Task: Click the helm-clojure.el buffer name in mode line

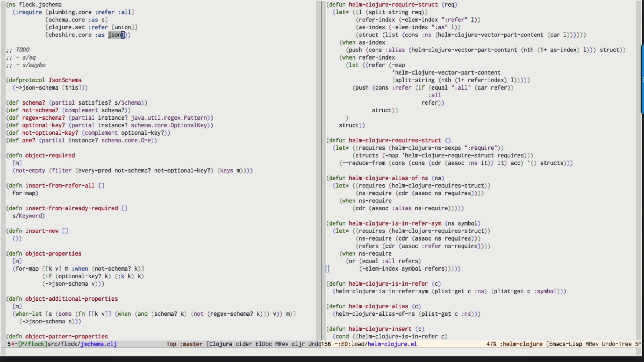Action: pos(392,344)
